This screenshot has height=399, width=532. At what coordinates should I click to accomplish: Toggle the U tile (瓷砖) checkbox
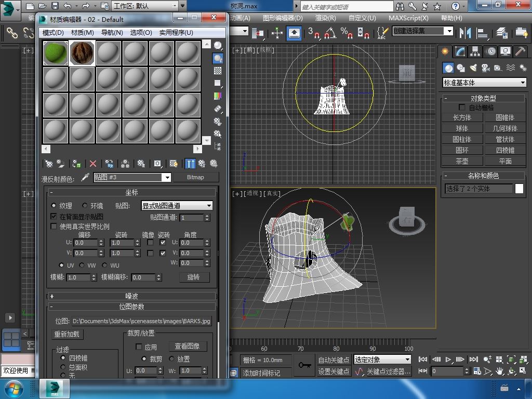point(163,243)
